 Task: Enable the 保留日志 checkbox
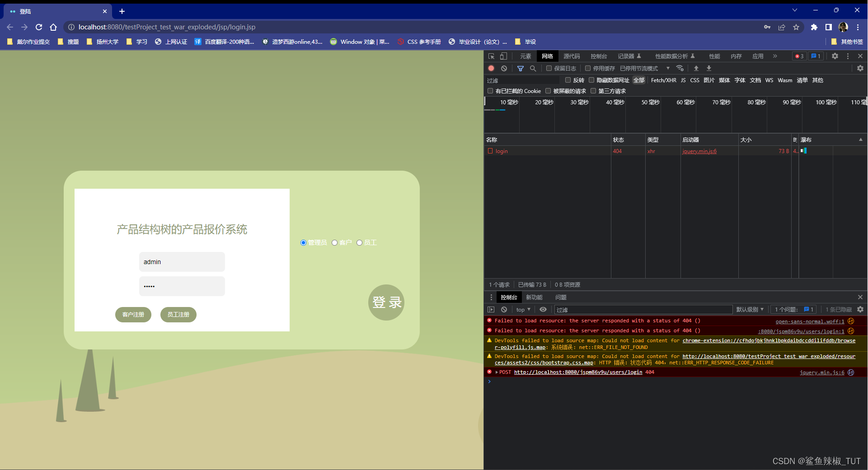(x=549, y=68)
